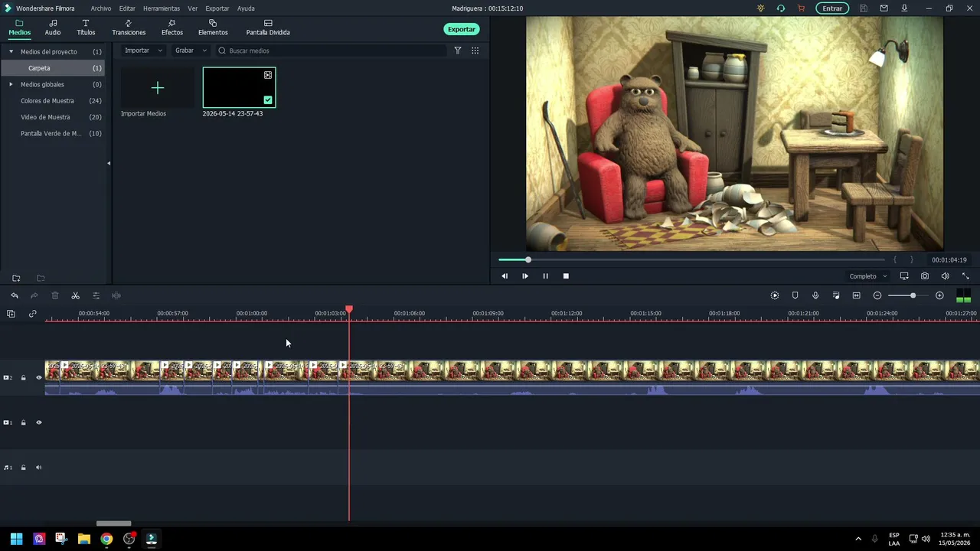Open the shopping cart icon
980x551 pixels.
coord(801,8)
